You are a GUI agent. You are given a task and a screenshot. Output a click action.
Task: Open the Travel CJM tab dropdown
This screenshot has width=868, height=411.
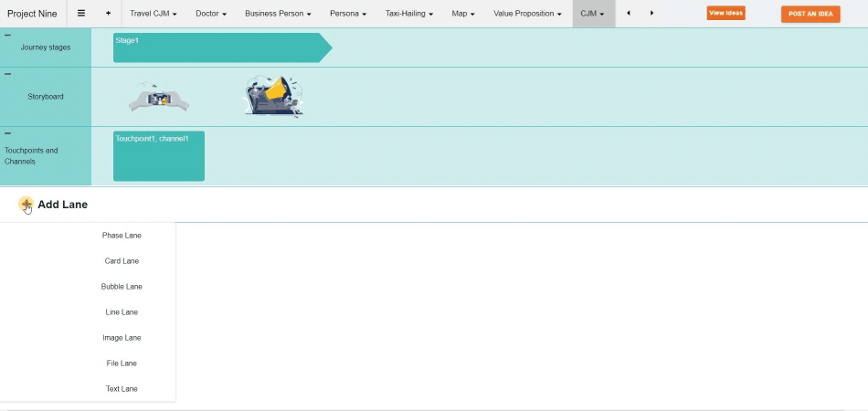pos(175,15)
